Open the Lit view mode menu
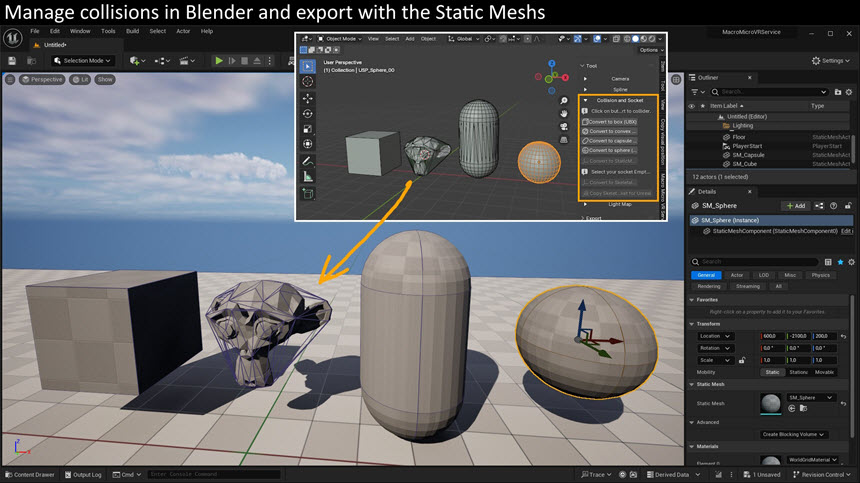Screen dimensions: 860x483 [x=80, y=79]
